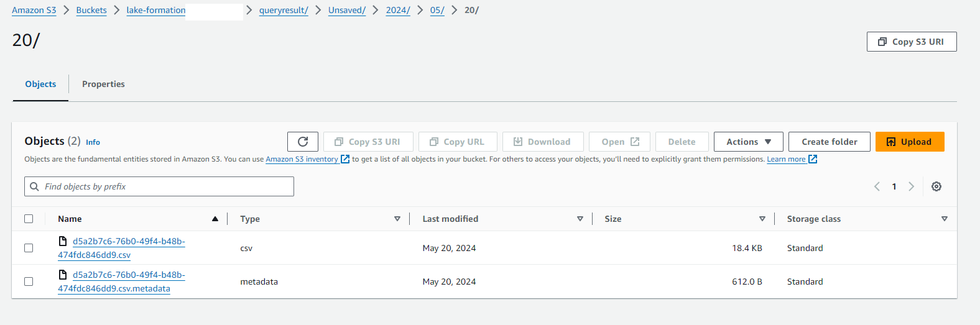Viewport: 980px width, 325px height.
Task: Open the Amazon S3 inventory link
Action: (x=302, y=159)
